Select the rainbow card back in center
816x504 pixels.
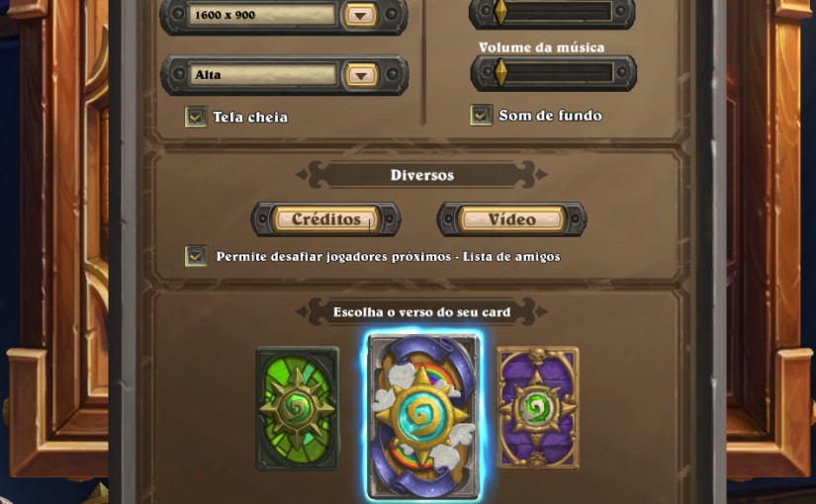pyautogui.click(x=422, y=416)
